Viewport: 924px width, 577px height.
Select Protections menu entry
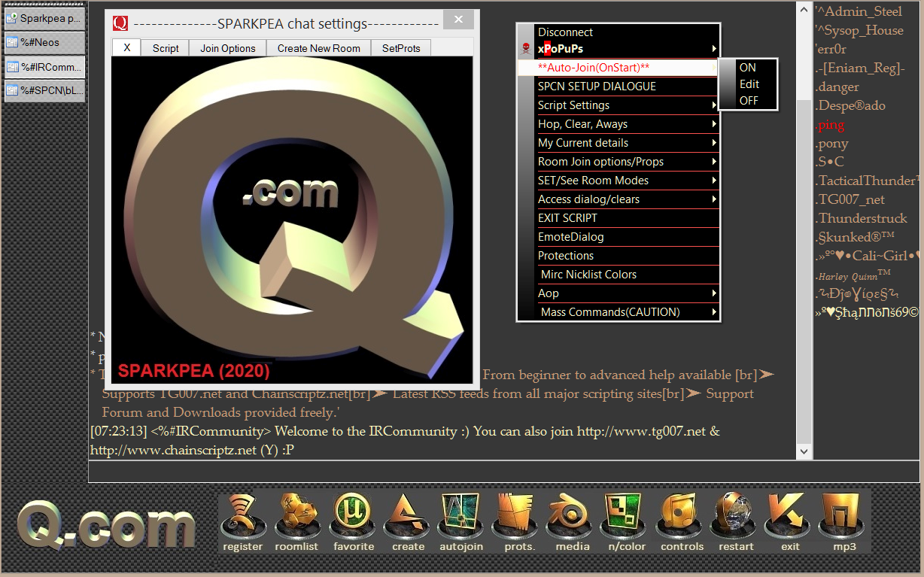(x=619, y=255)
